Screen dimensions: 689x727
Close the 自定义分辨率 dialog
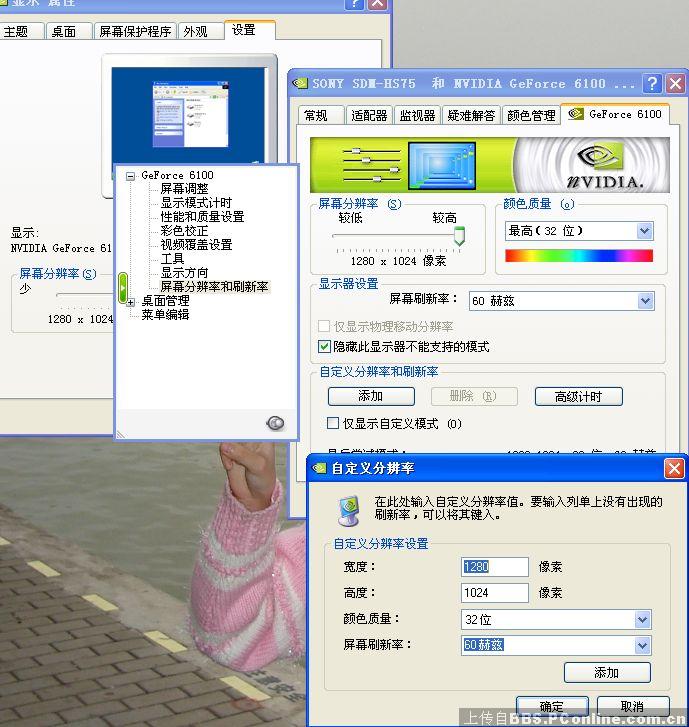674,468
